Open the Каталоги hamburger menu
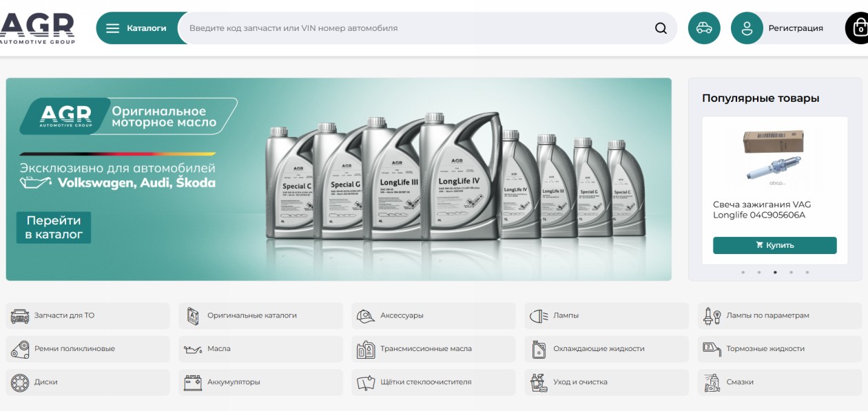The height and width of the screenshot is (411, 868). pyautogui.click(x=137, y=28)
